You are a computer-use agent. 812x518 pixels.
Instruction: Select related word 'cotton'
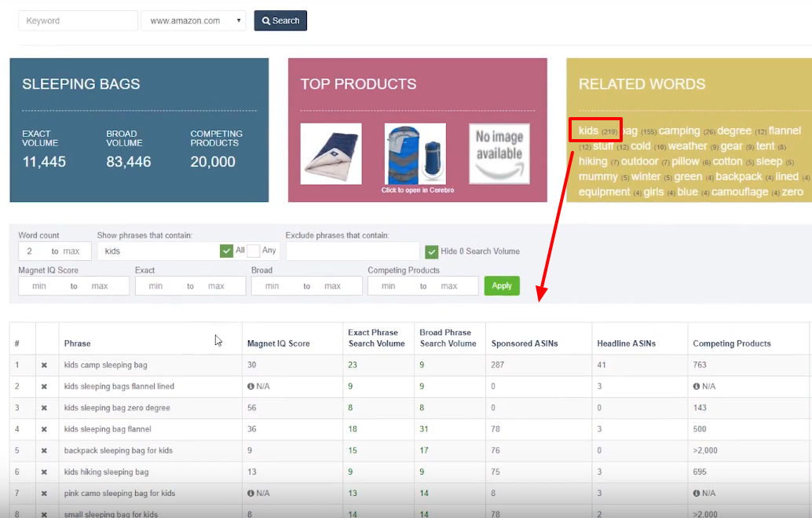tap(728, 161)
